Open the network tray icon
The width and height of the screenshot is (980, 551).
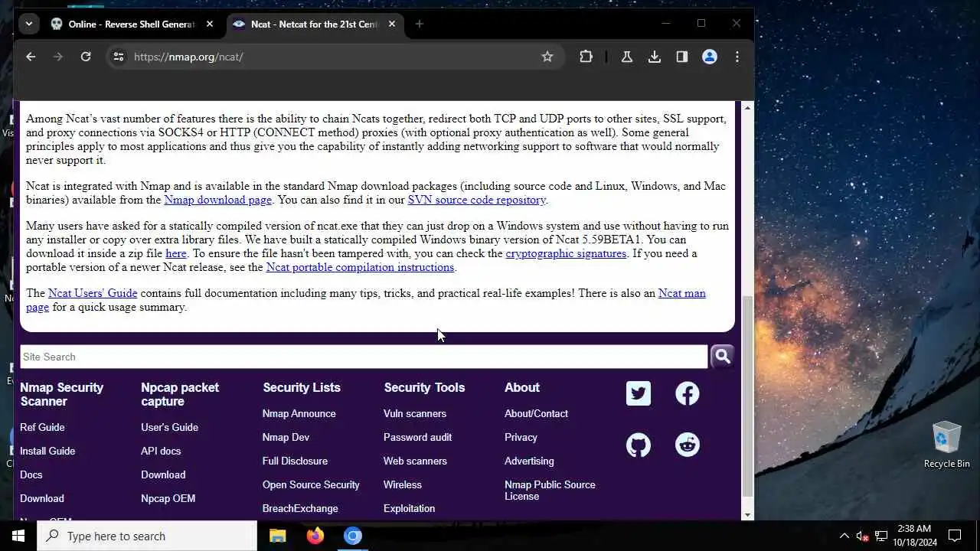[x=881, y=536]
